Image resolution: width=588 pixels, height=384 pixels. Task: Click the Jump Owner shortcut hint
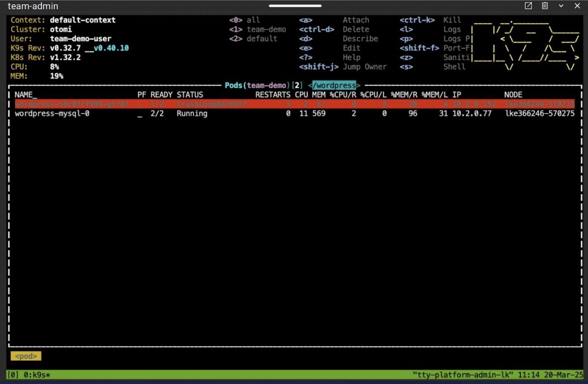tap(364, 67)
